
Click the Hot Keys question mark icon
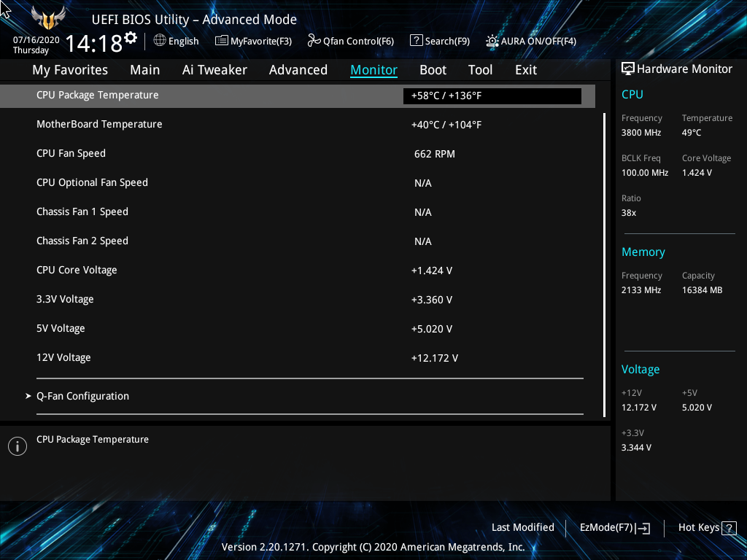(x=729, y=528)
